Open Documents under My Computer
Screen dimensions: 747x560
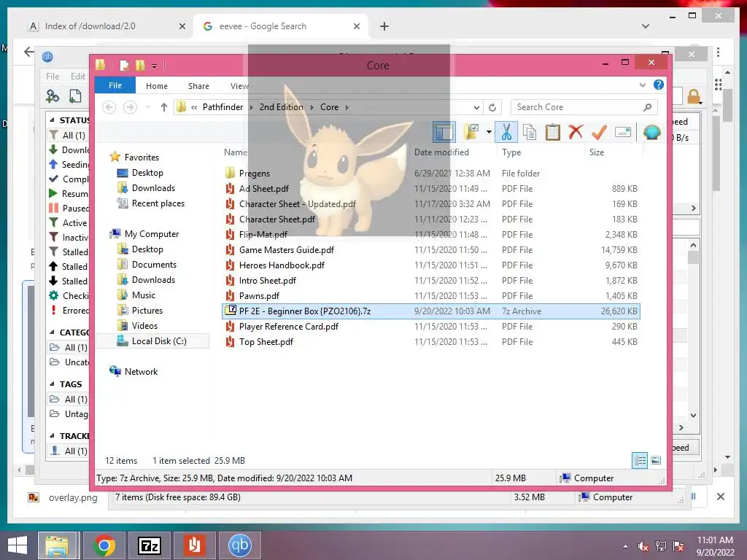point(154,264)
